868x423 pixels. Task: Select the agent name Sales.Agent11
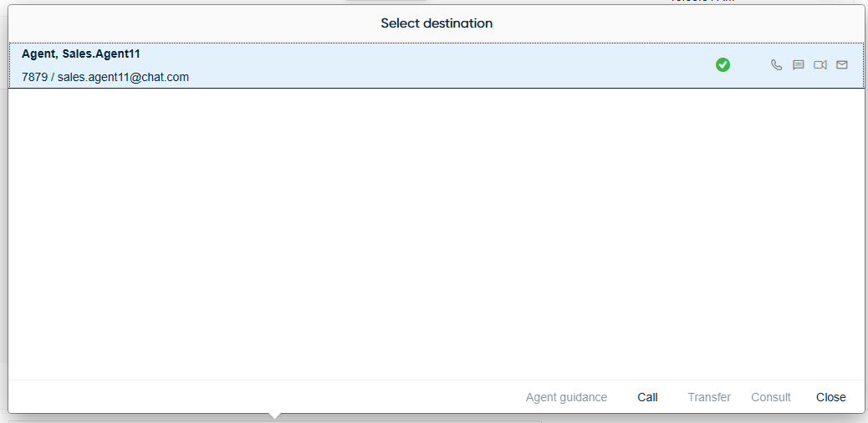pyautogui.click(x=81, y=54)
